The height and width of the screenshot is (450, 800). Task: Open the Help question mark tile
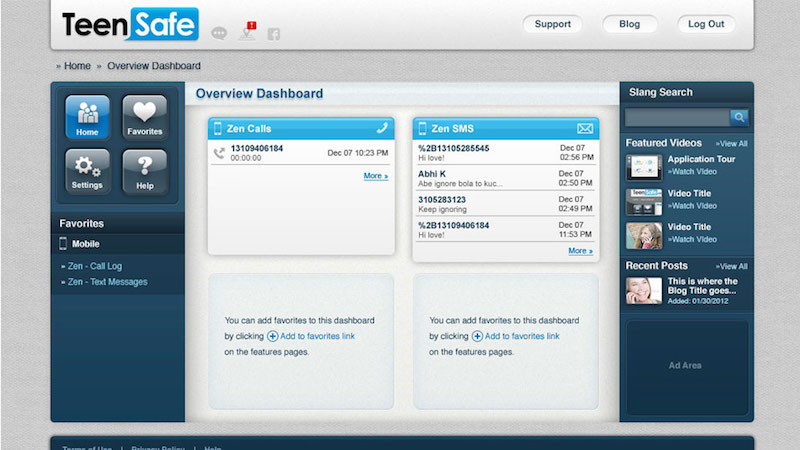click(144, 170)
